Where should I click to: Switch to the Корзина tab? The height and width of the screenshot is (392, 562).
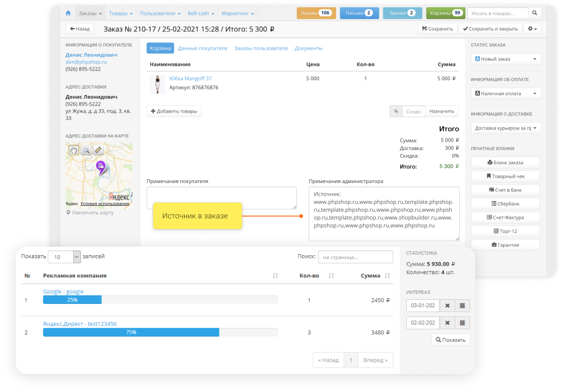click(x=160, y=48)
